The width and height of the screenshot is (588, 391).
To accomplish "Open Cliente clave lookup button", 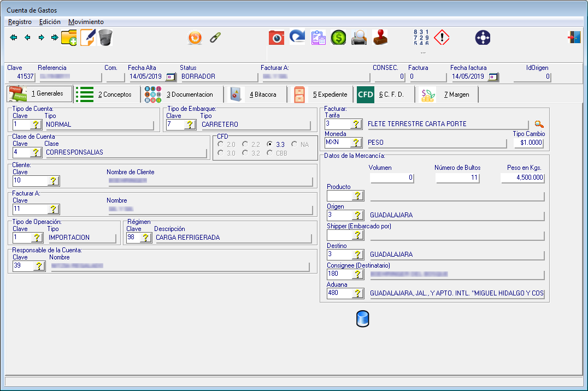I will tap(54, 181).
